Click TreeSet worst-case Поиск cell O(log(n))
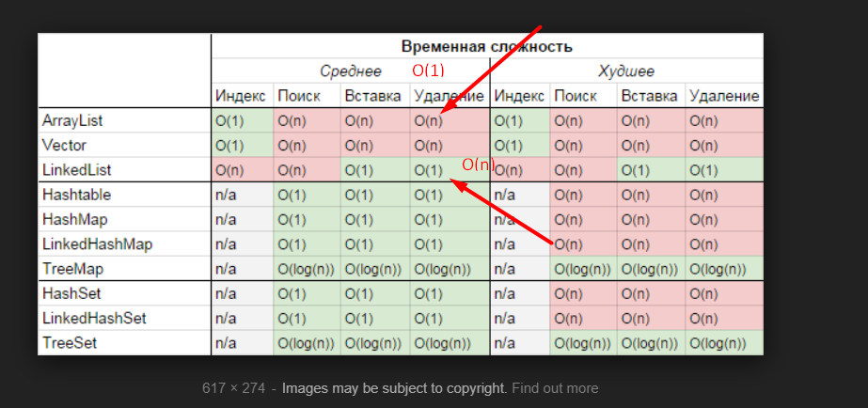The width and height of the screenshot is (868, 408). click(583, 343)
